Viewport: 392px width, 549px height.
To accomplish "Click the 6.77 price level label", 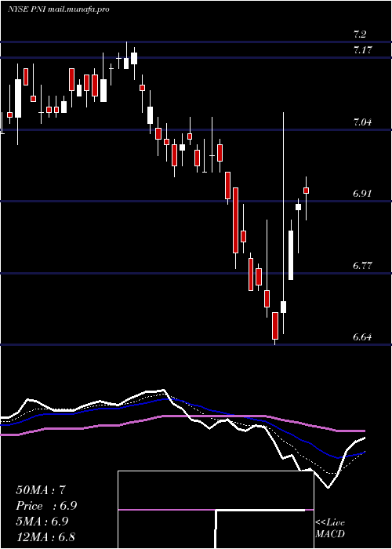I will tap(362, 266).
